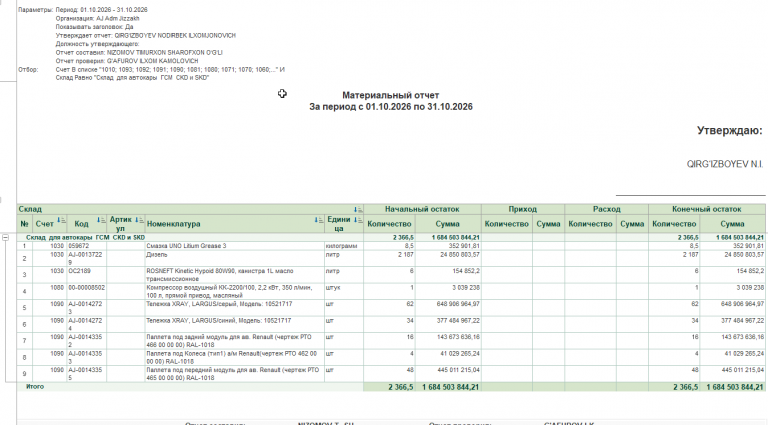The width and height of the screenshot is (768, 425).
Task: Click code cell 059672
Action: (x=86, y=246)
